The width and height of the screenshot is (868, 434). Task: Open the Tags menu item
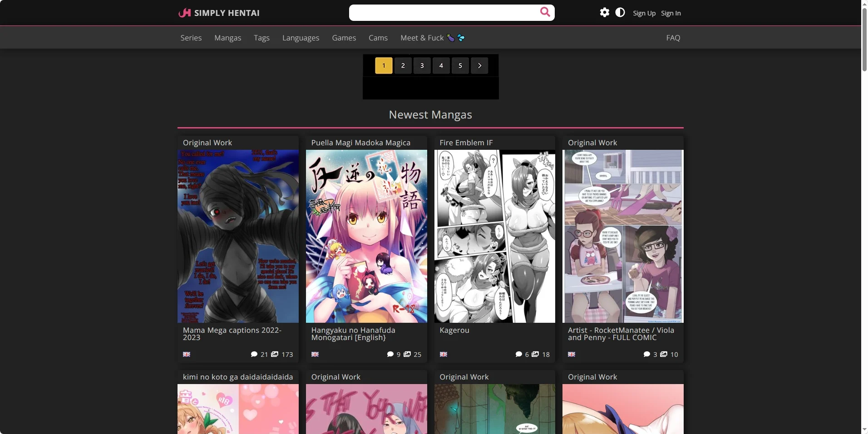(x=261, y=38)
